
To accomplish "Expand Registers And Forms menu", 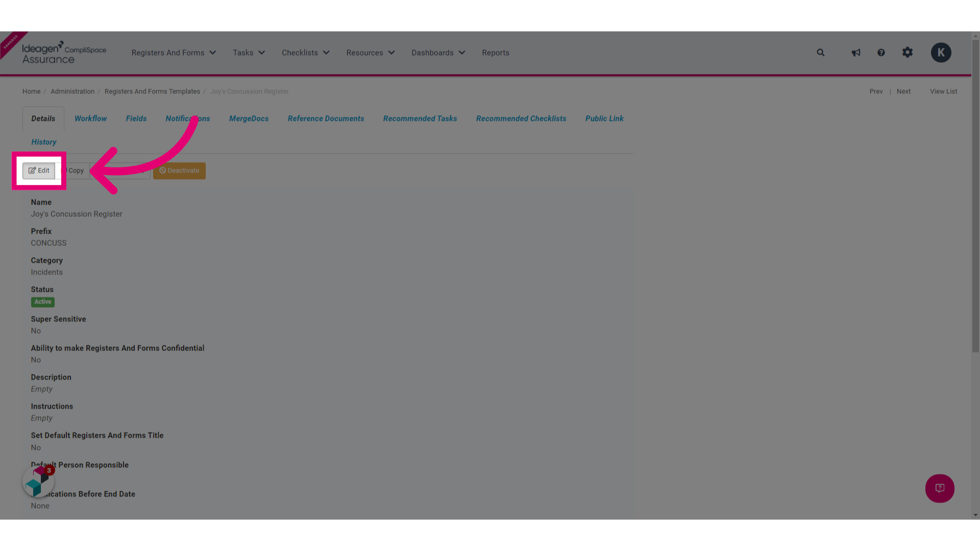I will [174, 53].
